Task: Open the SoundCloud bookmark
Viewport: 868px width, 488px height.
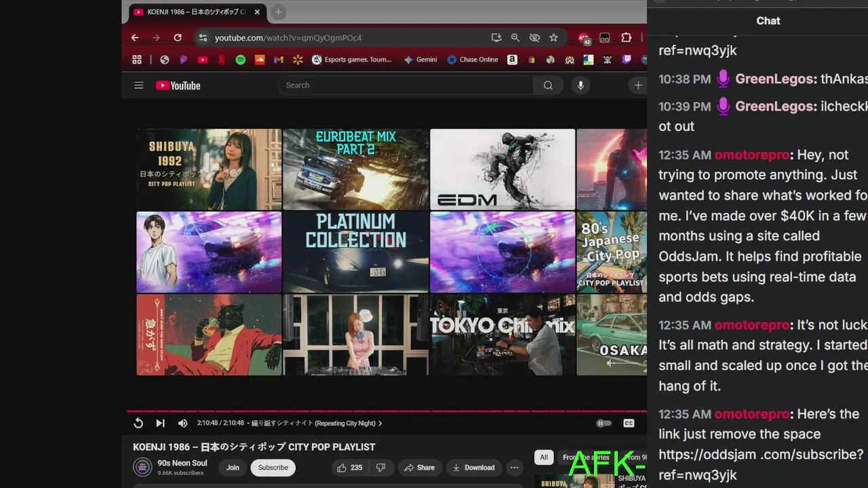Action: [260, 60]
